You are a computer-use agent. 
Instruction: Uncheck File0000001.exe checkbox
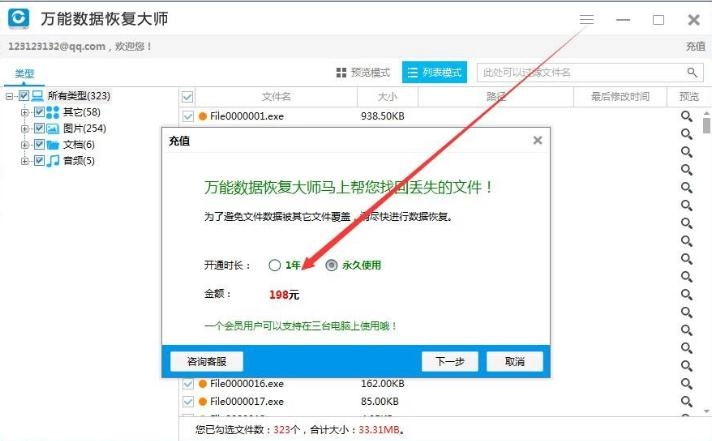(188, 116)
